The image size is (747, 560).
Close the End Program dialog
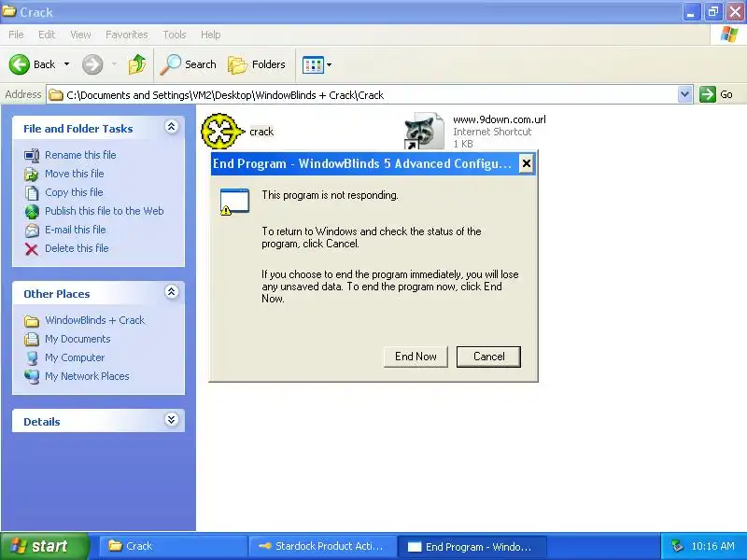point(526,164)
